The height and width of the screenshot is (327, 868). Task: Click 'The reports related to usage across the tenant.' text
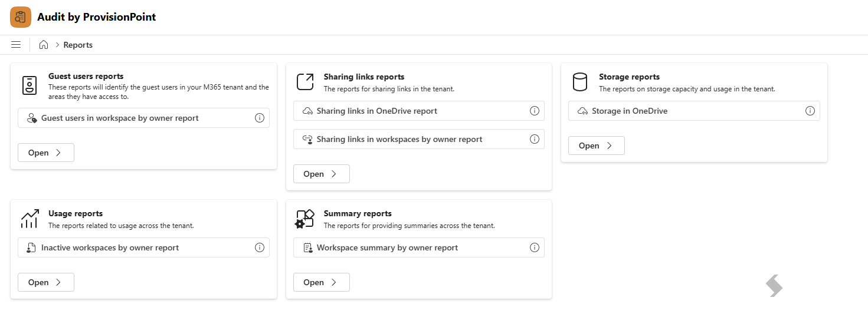(121, 226)
